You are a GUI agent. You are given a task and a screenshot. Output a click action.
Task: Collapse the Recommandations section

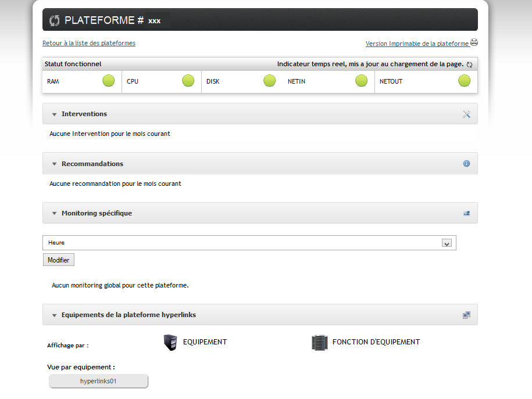pos(55,164)
